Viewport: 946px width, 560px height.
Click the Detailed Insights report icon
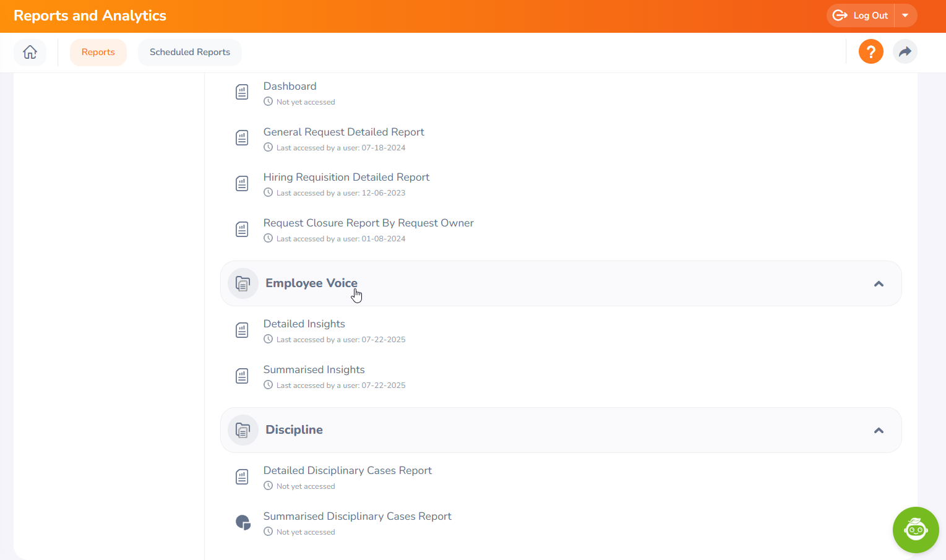(242, 330)
